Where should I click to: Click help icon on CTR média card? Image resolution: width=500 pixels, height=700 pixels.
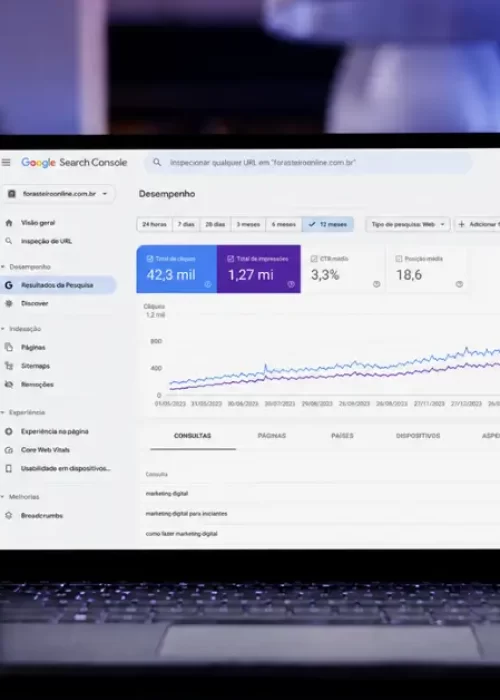[x=376, y=284]
